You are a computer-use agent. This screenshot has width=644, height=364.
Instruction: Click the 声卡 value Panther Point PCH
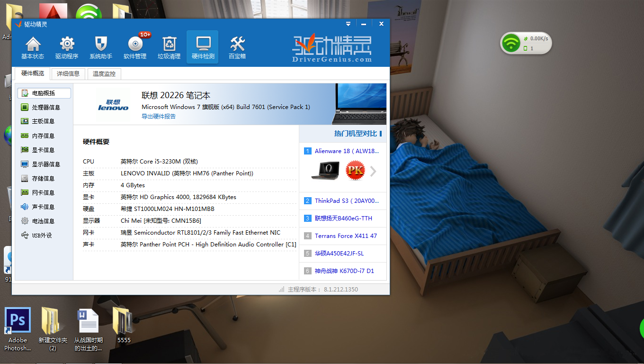pos(208,245)
